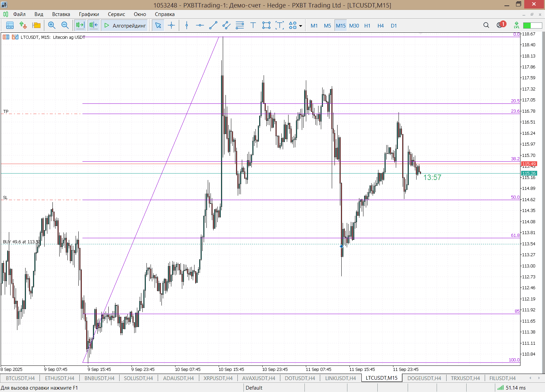Expand the objects shapes dropdown arrow

click(x=300, y=26)
